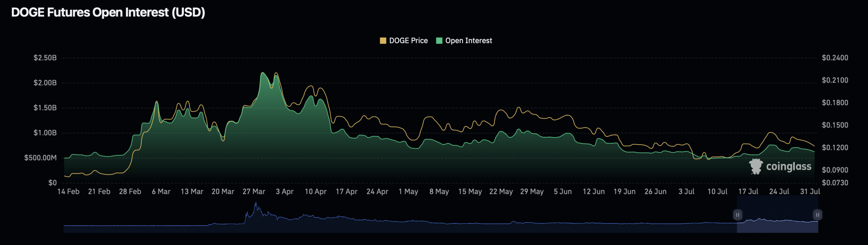Click the "1 May" date label
The width and height of the screenshot is (868, 245).
coord(408,192)
